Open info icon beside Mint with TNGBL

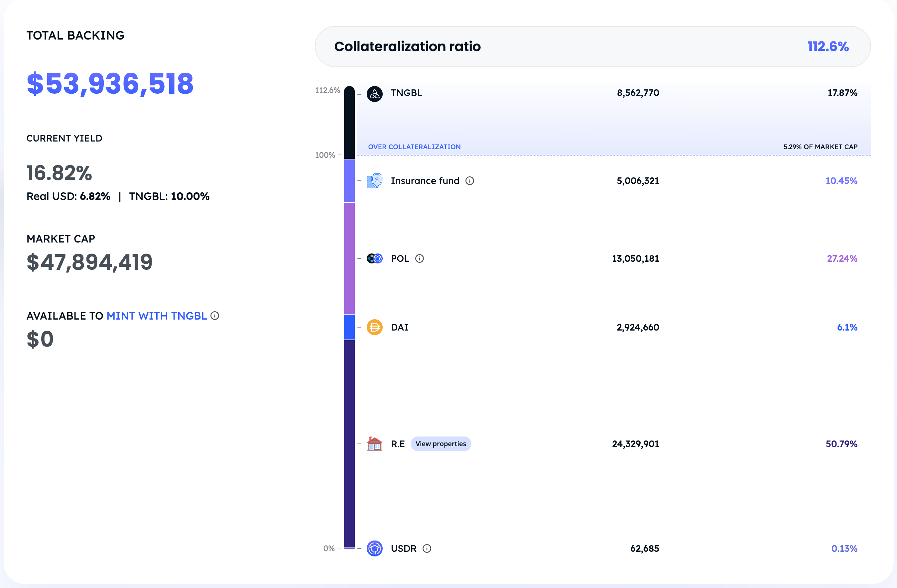click(215, 316)
